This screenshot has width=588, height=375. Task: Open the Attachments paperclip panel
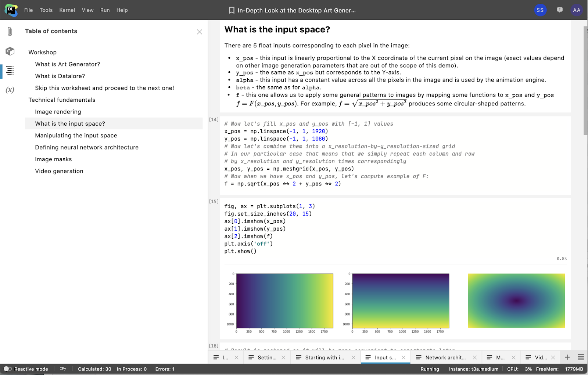tap(10, 32)
